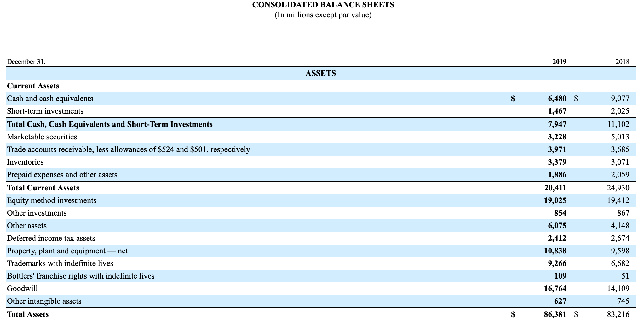Select 'Property, plant and equipment — net' label
Screen dimensions: 644x321
click(x=67, y=251)
